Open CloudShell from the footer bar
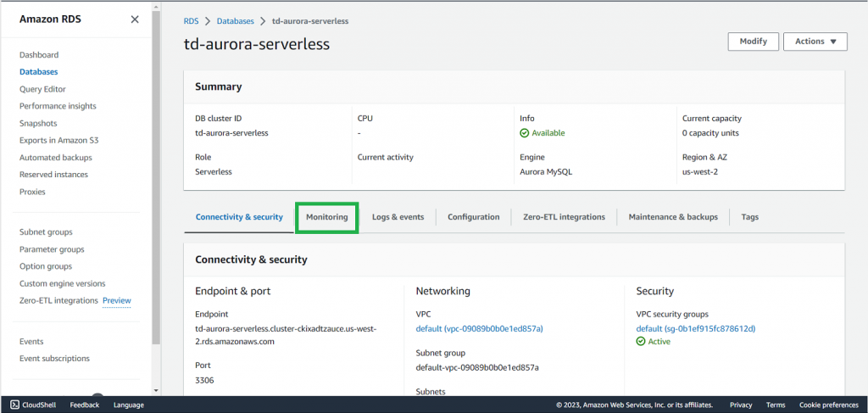 33,405
